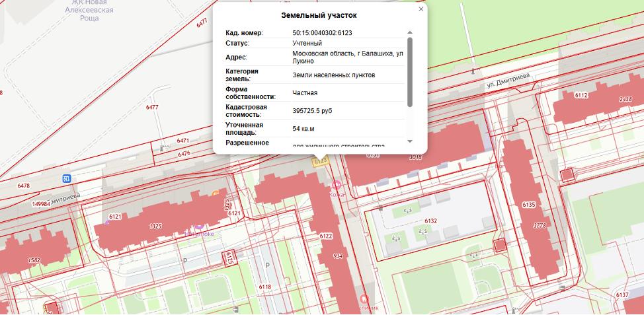This screenshot has height=315, width=644.
Task: Select parcel labeled 6132
Action: (x=430, y=221)
